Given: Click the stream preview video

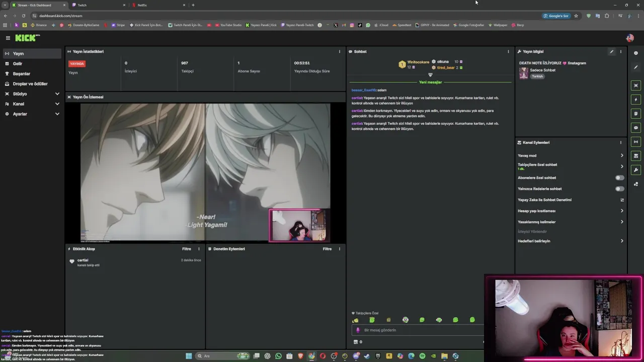Looking at the screenshot, I should (x=205, y=172).
